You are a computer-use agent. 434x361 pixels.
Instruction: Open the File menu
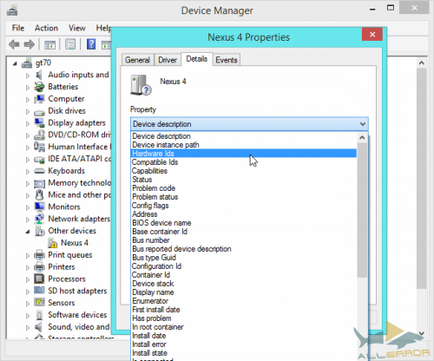click(x=18, y=28)
